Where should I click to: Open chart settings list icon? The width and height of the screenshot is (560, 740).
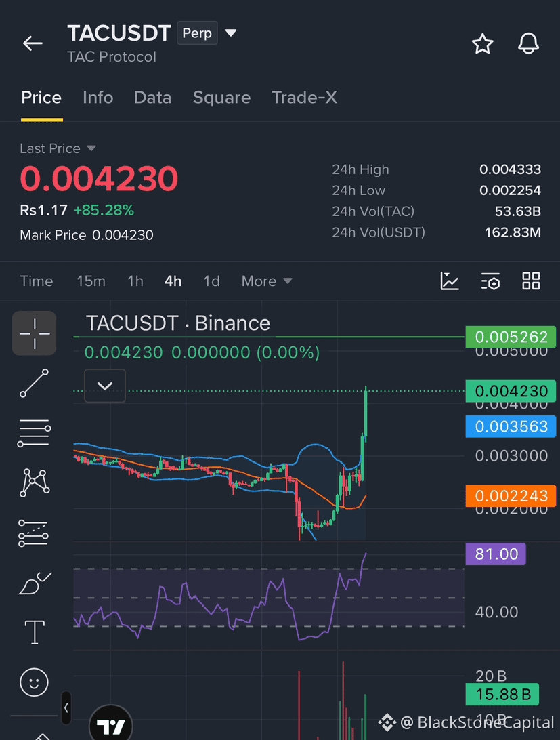click(490, 281)
